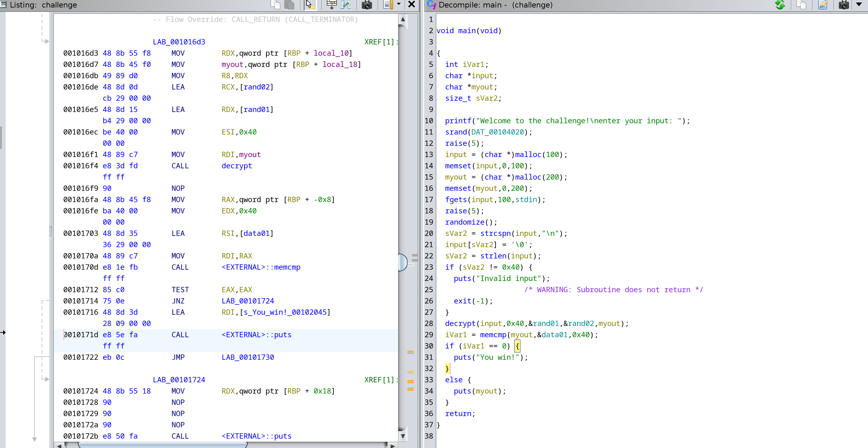The image size is (868, 448).
Task: Snapshot the Decompile window with the camera icon
Action: pyautogui.click(x=843, y=4)
